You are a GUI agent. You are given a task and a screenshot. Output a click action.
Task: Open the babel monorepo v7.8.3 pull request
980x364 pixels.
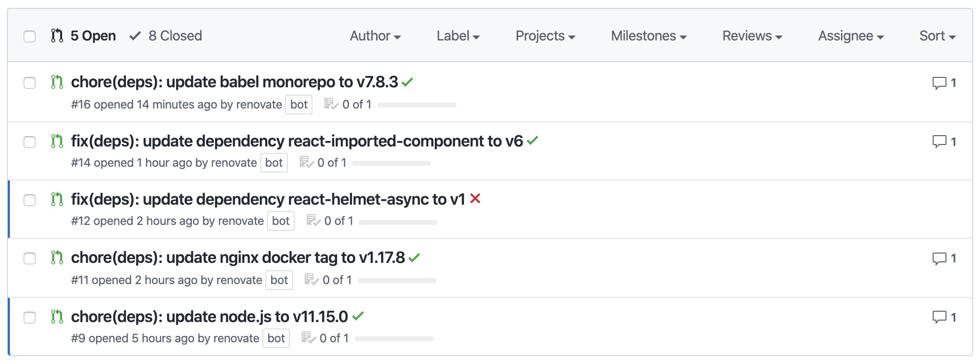234,82
